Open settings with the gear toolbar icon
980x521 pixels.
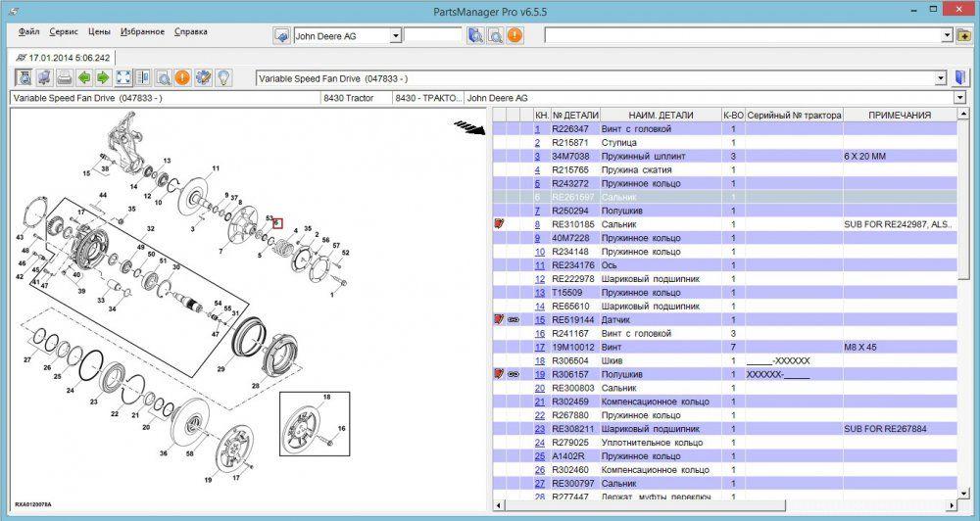click(204, 77)
